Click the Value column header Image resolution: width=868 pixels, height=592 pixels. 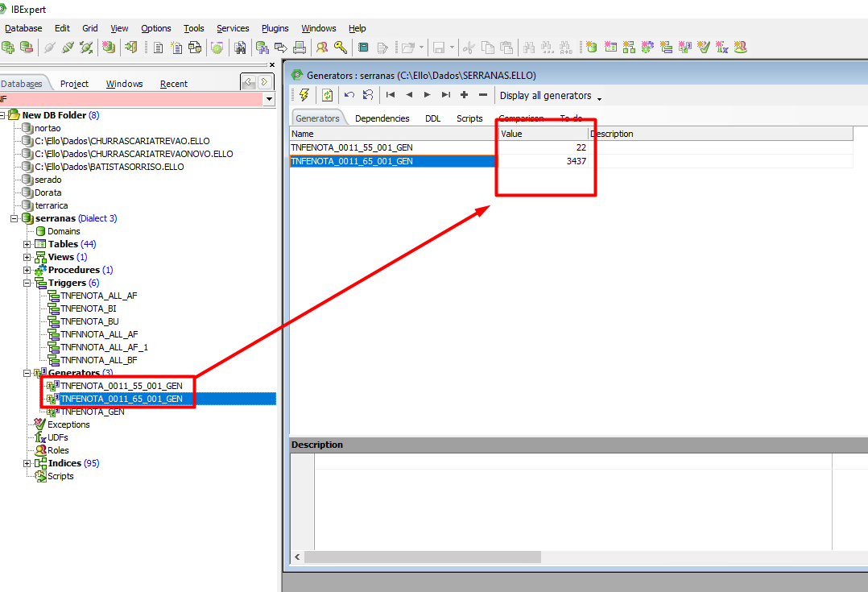pos(542,134)
